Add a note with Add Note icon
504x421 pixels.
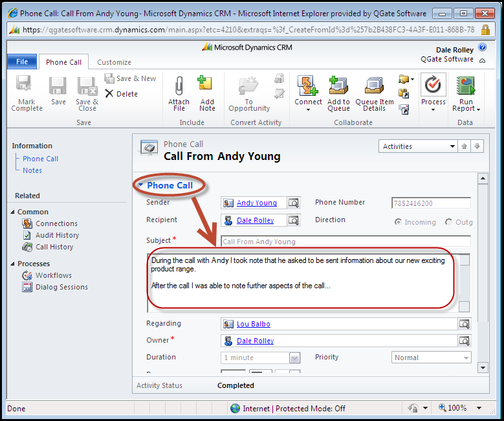point(205,84)
